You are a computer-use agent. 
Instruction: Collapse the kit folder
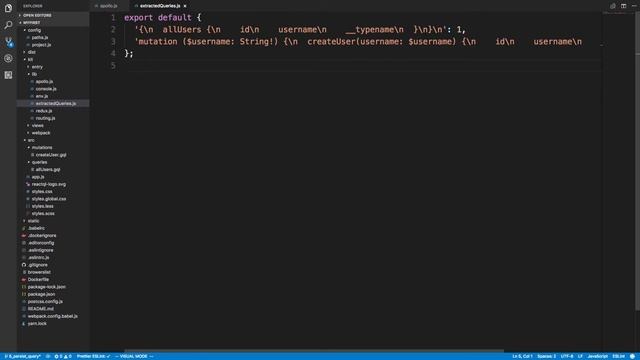[x=30, y=60]
